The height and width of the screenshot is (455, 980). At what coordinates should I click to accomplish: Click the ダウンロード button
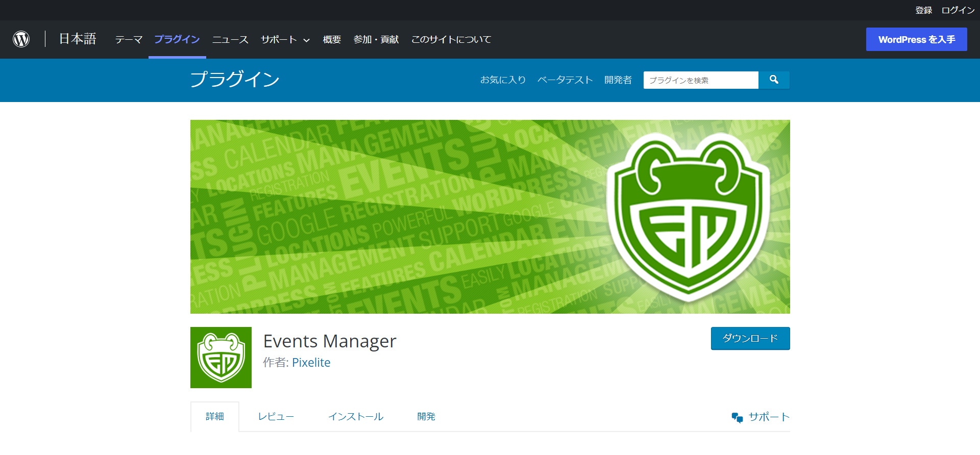[x=750, y=338]
